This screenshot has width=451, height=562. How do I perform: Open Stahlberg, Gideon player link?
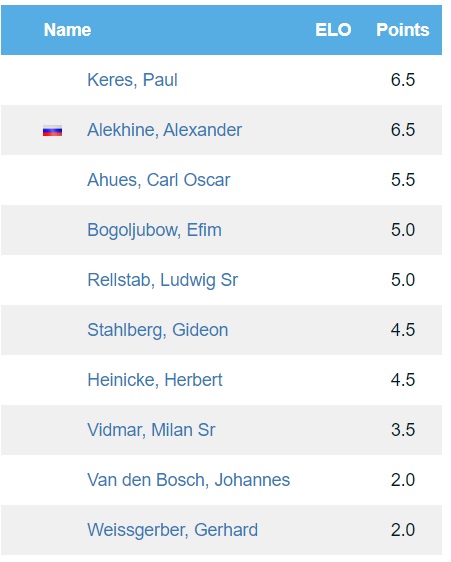point(158,330)
